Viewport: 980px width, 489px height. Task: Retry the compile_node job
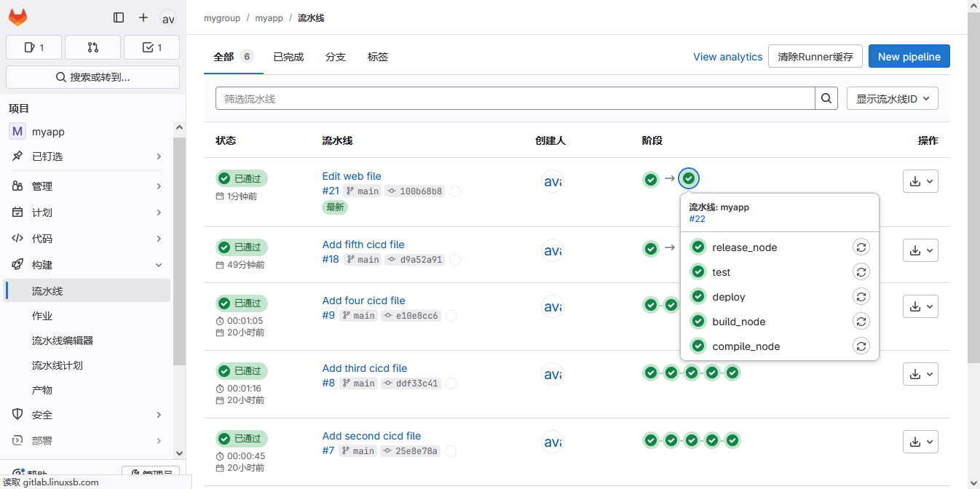coord(861,346)
